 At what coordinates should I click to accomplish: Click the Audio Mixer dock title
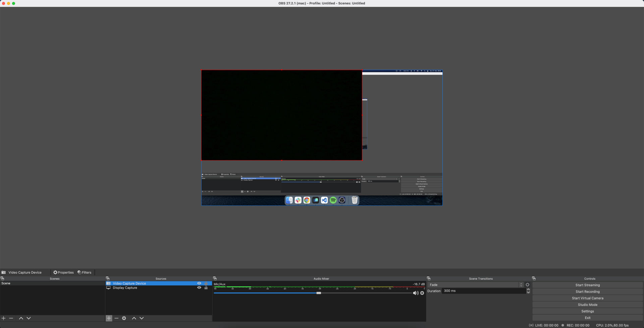321,279
